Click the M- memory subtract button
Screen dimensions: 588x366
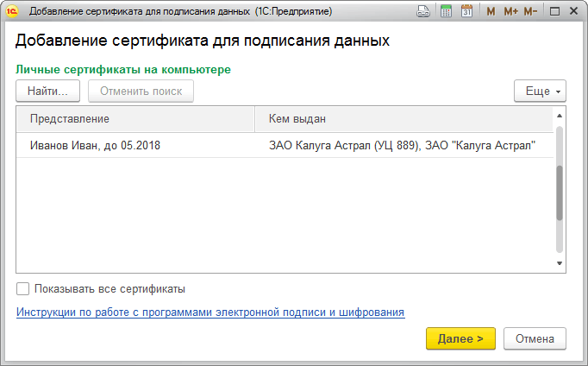click(x=530, y=12)
